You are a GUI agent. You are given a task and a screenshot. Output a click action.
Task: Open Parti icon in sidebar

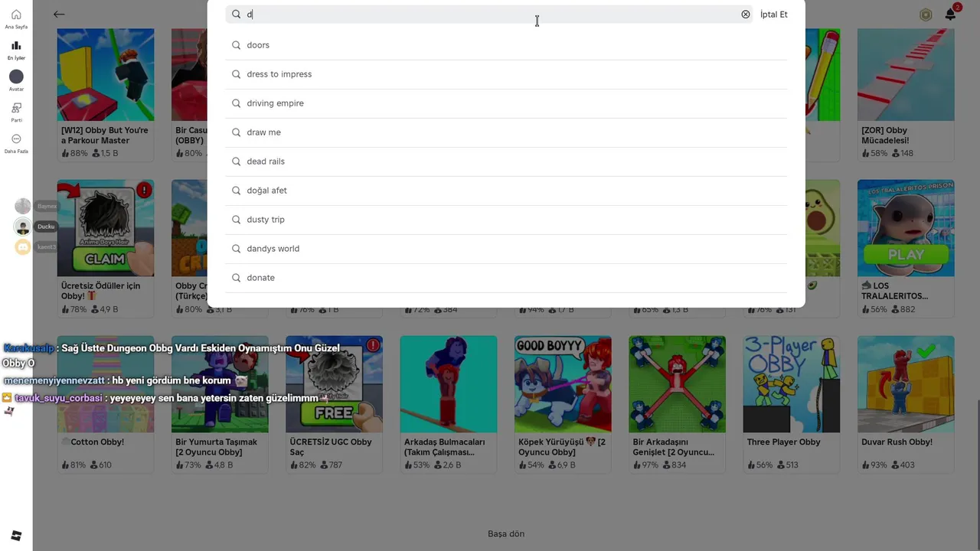pyautogui.click(x=16, y=108)
